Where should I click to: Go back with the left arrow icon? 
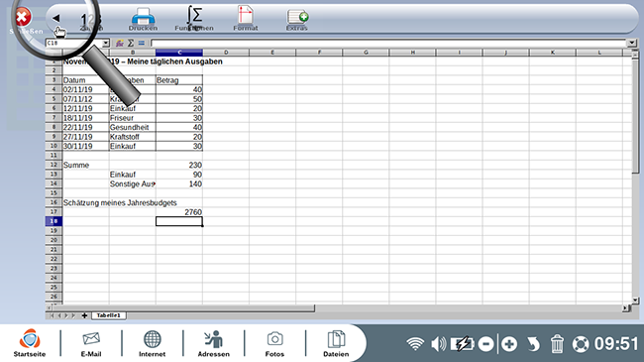coord(55,18)
